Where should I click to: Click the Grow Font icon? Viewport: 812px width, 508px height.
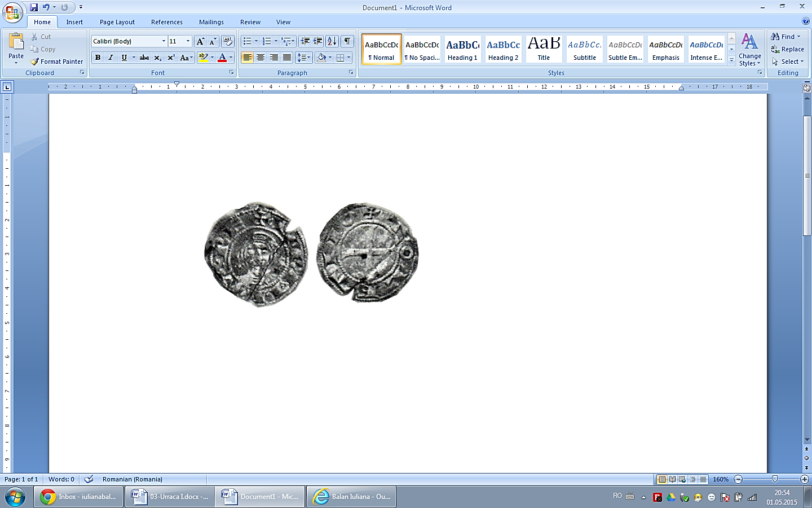[200, 41]
